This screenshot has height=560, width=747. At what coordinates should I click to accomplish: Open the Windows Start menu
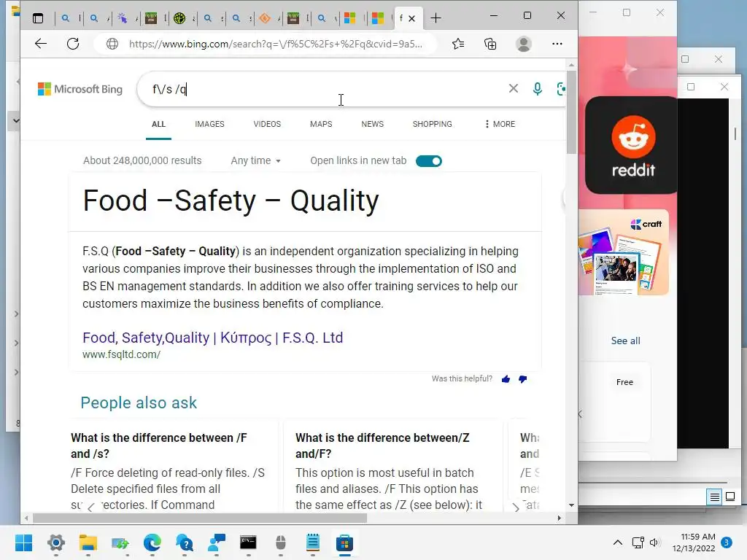point(24,542)
